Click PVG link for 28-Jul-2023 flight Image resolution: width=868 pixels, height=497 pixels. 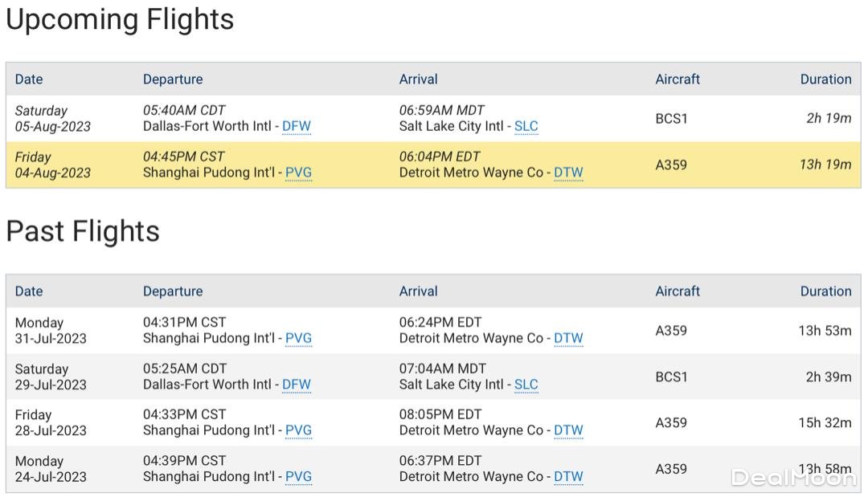pos(298,431)
